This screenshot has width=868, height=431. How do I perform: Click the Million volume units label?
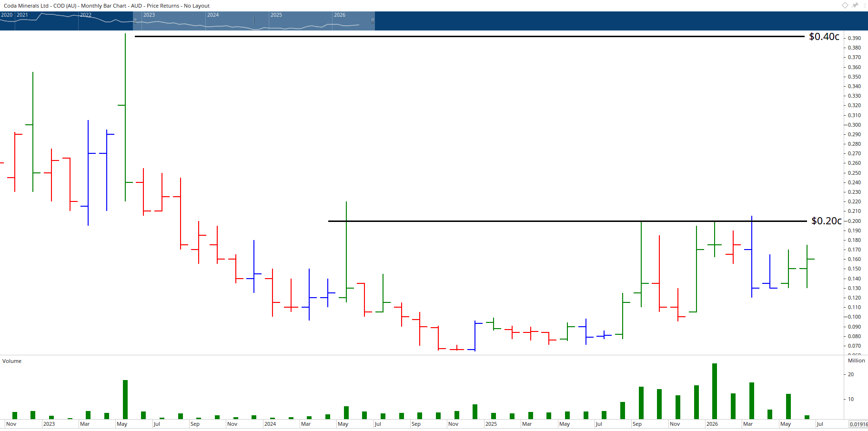coord(856,361)
